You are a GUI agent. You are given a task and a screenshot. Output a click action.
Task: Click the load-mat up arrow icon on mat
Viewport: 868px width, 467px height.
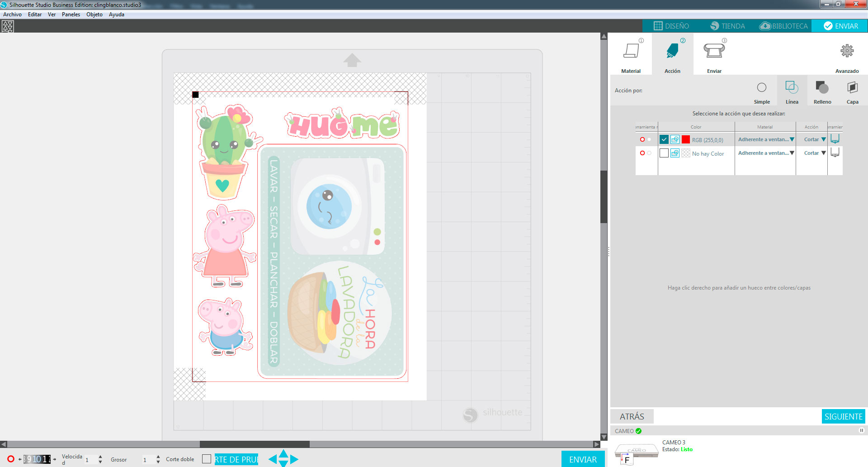tap(352, 60)
